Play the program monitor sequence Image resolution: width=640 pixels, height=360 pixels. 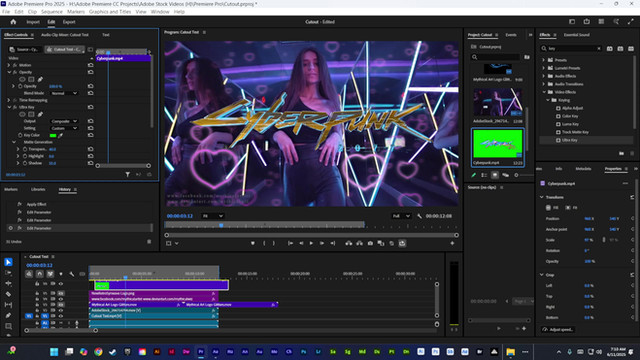pos(311,243)
